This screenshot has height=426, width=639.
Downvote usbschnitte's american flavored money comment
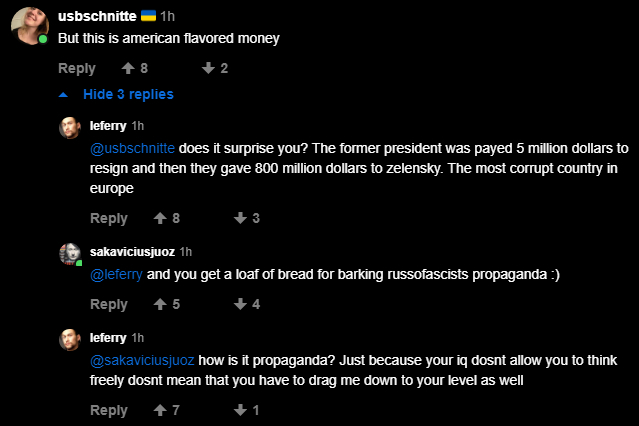(208, 68)
